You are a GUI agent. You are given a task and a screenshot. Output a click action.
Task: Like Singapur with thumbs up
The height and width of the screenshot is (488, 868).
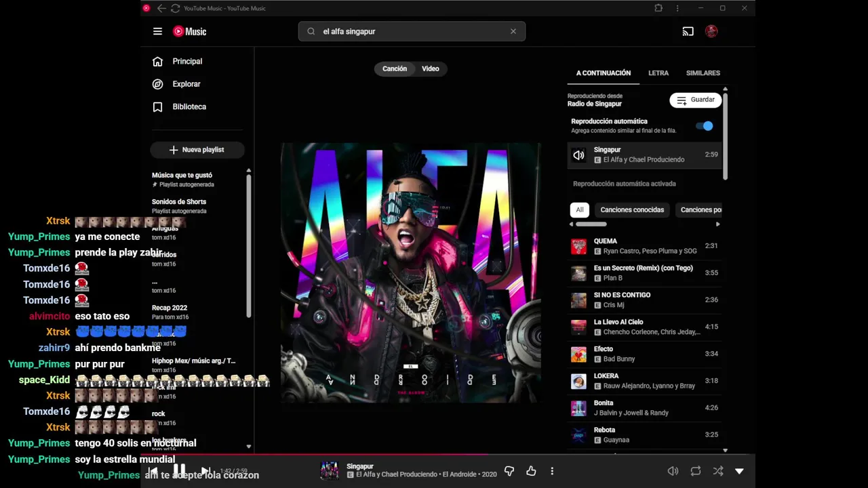coord(531,471)
